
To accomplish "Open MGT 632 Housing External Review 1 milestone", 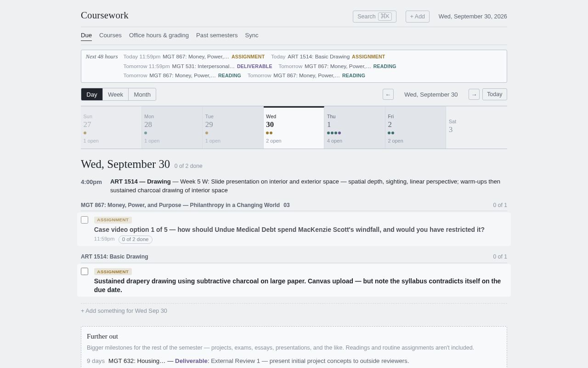I will coord(248,361).
